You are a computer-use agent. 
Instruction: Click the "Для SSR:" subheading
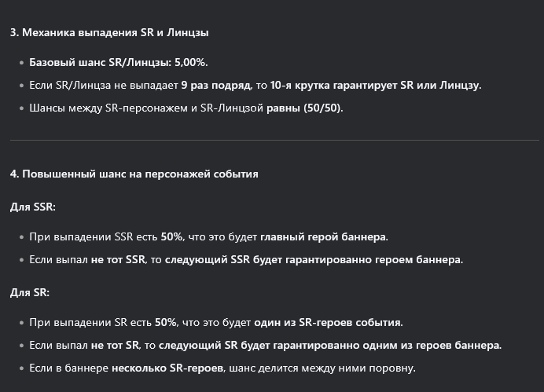(x=33, y=207)
